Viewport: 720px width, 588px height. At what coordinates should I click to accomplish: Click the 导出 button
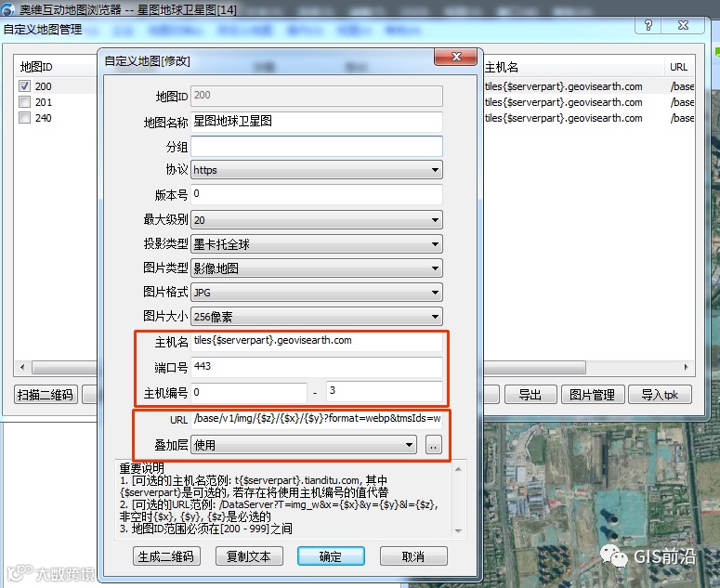tap(530, 394)
